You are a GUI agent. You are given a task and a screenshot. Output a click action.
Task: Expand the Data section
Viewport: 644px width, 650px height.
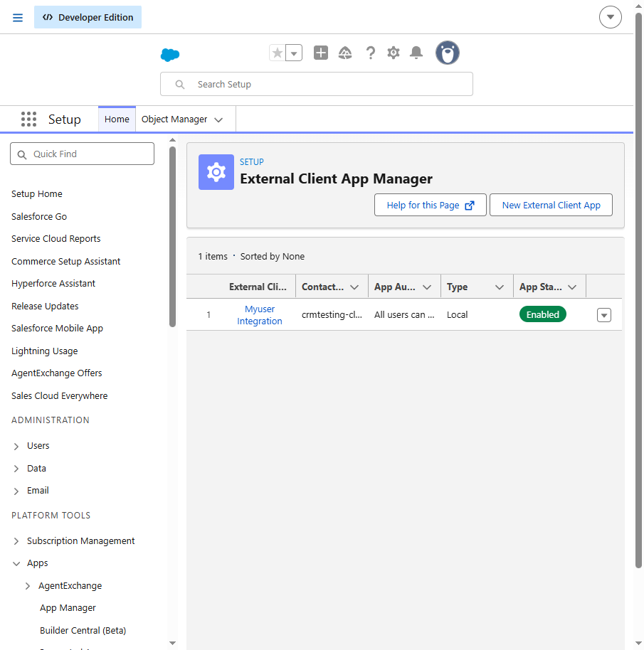[16, 469]
